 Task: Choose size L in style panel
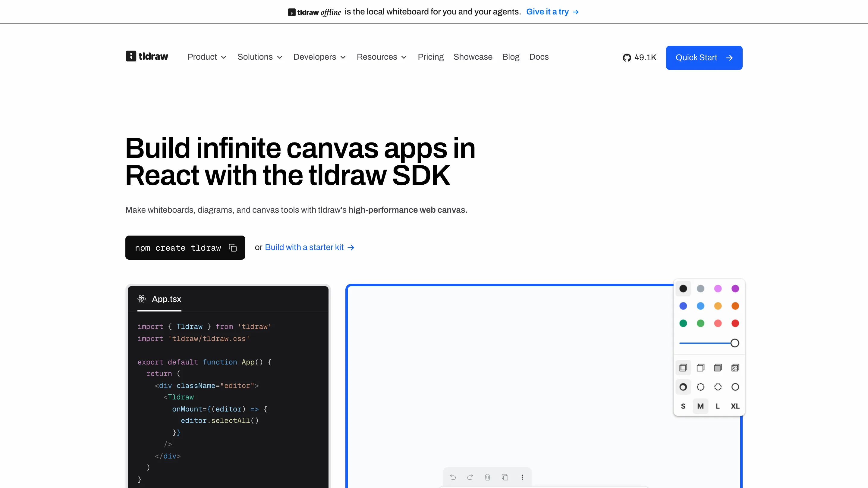(x=718, y=406)
